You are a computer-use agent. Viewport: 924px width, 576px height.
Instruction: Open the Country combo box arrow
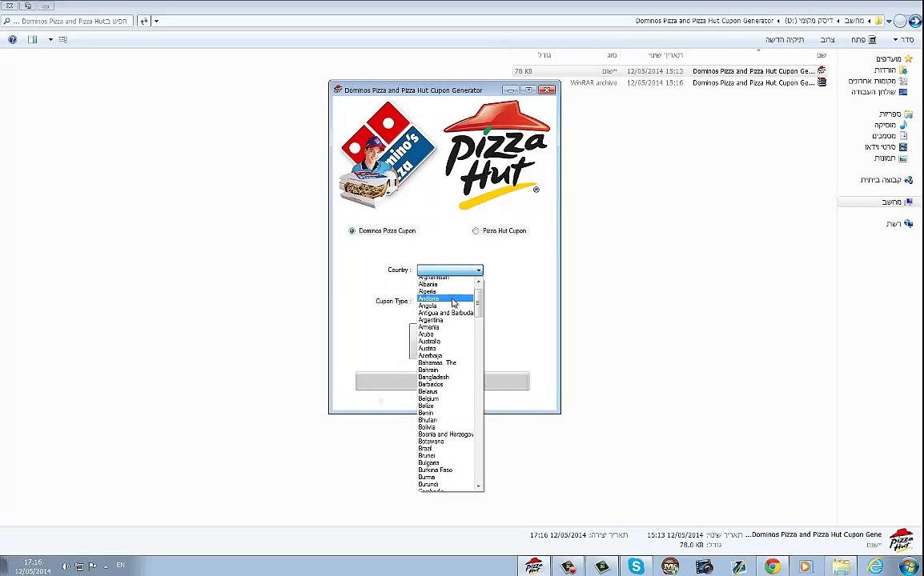coord(479,270)
